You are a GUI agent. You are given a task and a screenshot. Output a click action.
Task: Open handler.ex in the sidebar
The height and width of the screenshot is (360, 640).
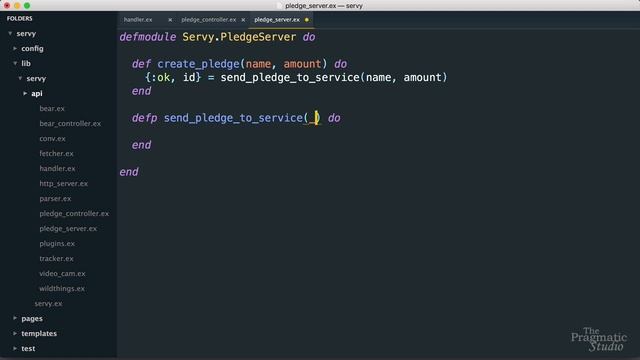pos(57,169)
